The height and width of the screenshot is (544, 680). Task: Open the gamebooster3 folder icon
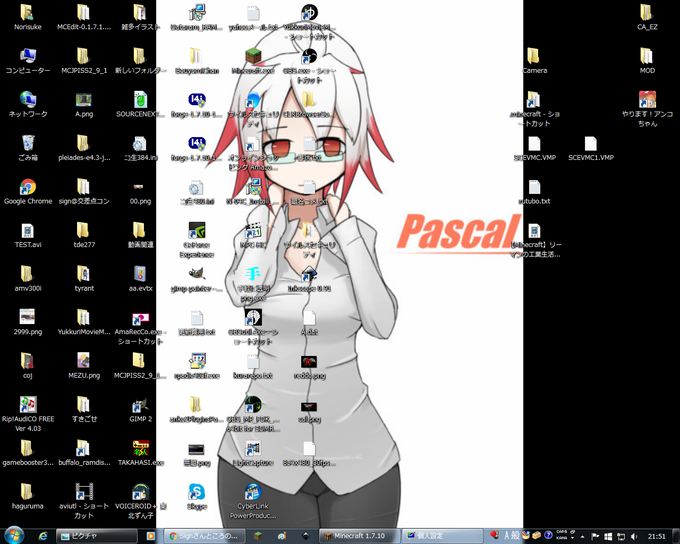pos(28,453)
